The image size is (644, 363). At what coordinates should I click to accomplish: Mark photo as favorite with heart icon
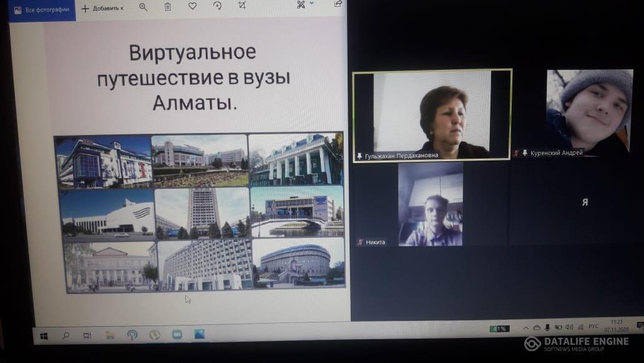pos(192,6)
